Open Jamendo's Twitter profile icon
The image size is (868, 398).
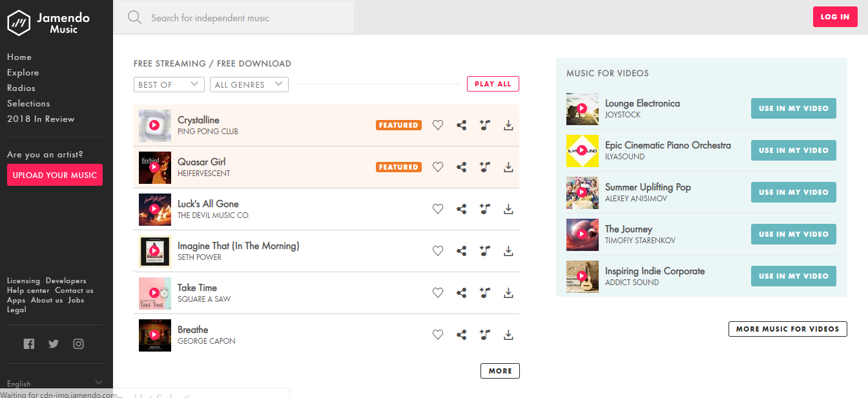[54, 344]
